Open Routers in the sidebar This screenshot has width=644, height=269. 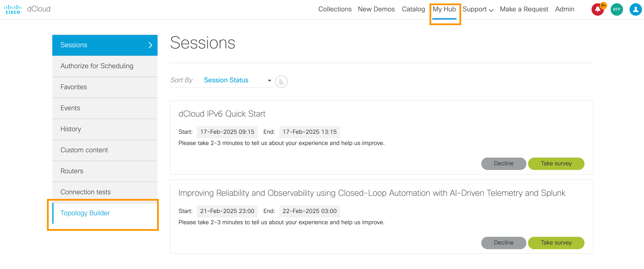[x=105, y=171]
